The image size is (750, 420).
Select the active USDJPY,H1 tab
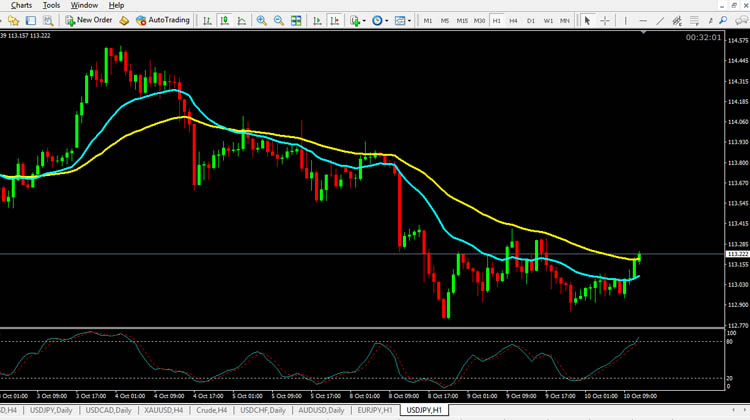[x=424, y=410]
